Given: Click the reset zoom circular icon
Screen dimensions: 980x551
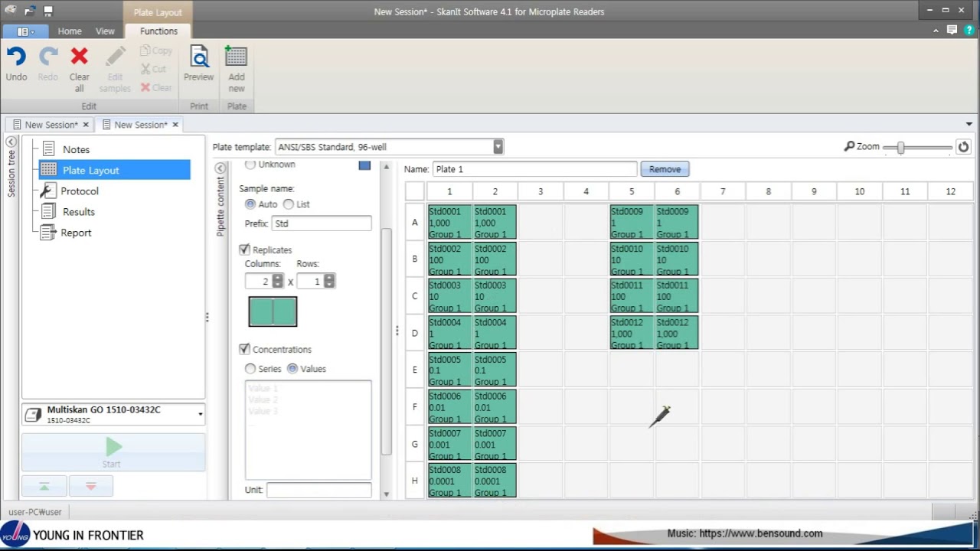Looking at the screenshot, I should pos(963,147).
